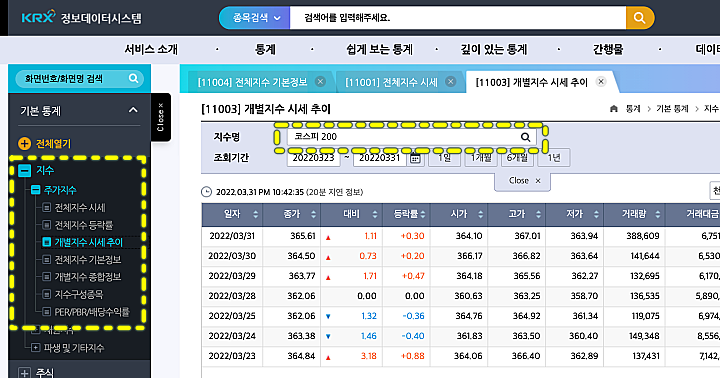
Task: Click the 2022/03/31 date cell
Action: click(x=232, y=236)
